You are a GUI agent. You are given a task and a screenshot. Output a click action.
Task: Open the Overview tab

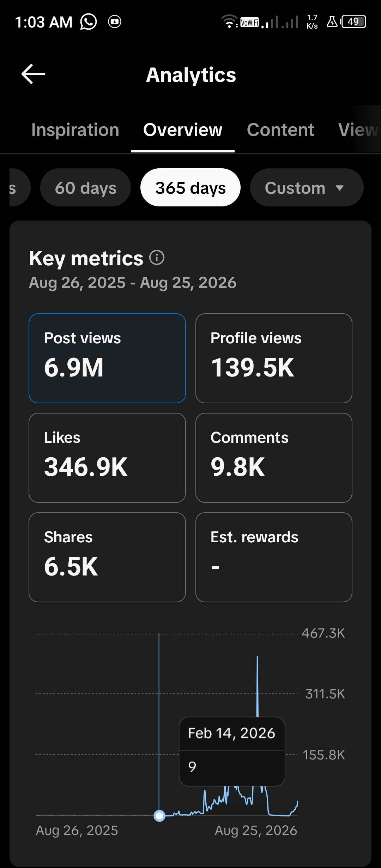(x=183, y=130)
